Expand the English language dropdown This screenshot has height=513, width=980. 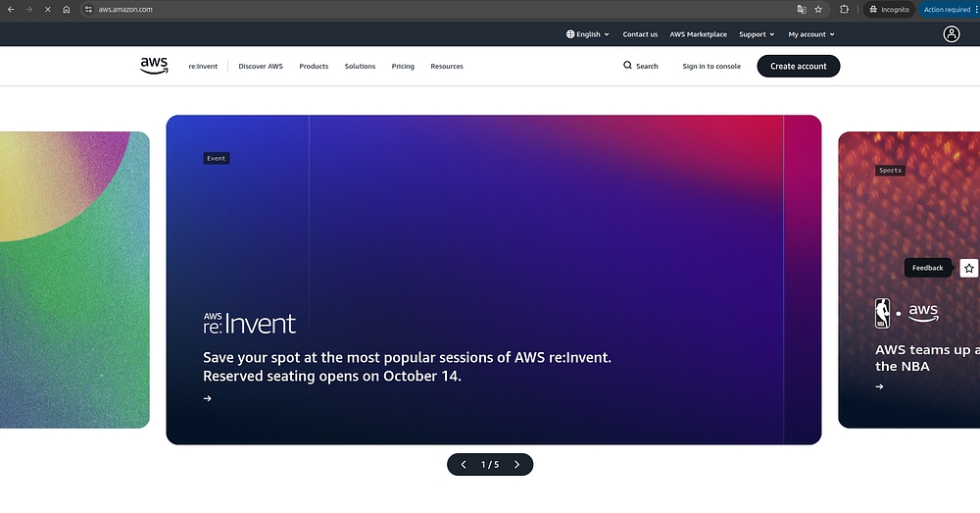tap(587, 34)
